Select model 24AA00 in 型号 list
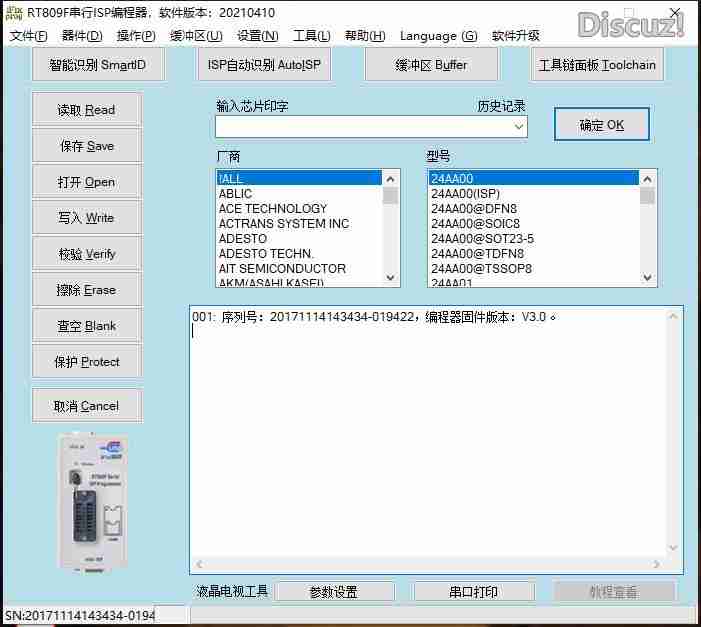Image resolution: width=701 pixels, height=627 pixels. pyautogui.click(x=534, y=178)
